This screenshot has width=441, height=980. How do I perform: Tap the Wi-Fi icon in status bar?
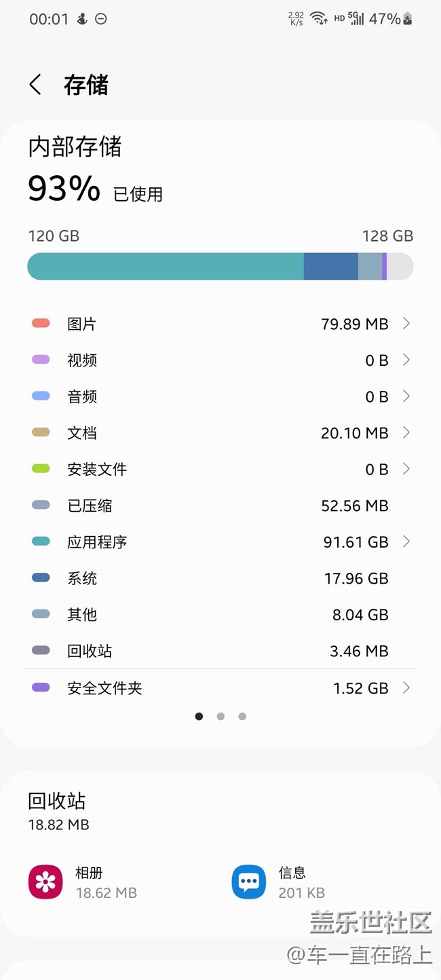point(319,19)
